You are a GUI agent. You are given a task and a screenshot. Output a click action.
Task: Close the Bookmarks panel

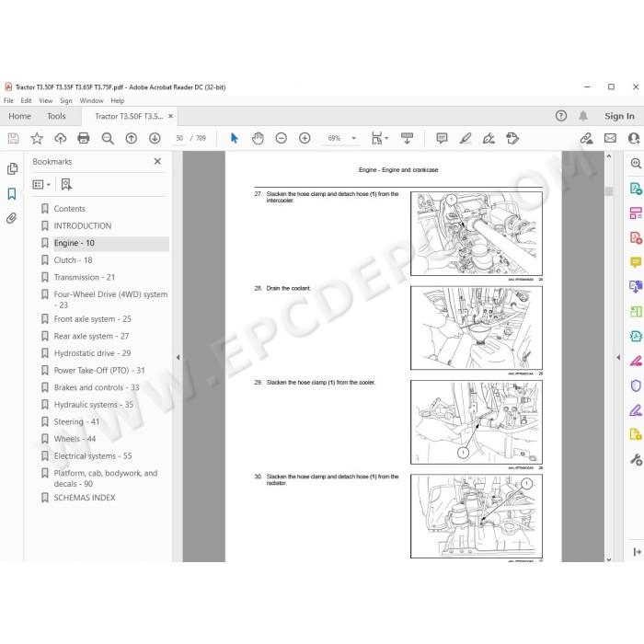(x=157, y=161)
